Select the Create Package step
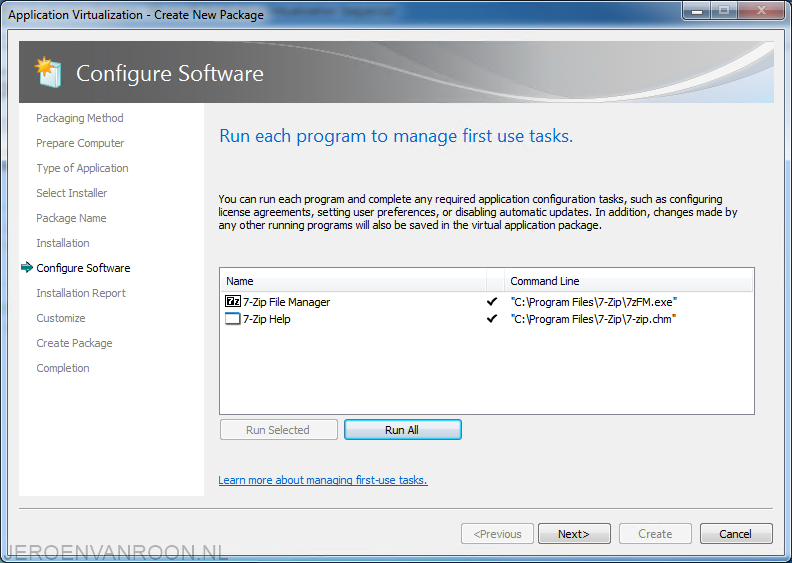792x563 pixels. (74, 343)
